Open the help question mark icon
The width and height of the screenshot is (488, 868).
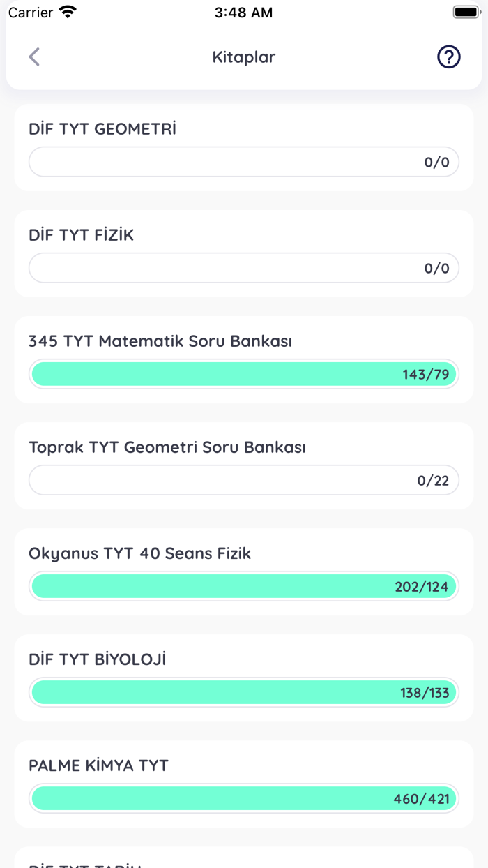[448, 57]
